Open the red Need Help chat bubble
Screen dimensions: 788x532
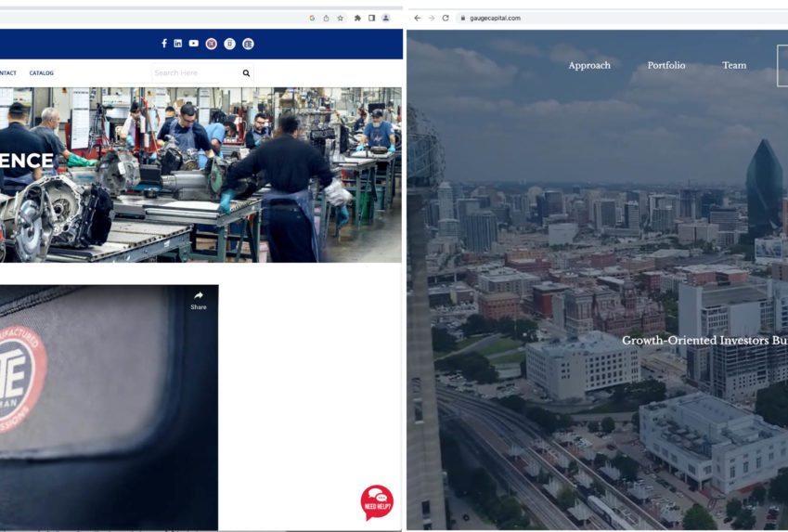click(377, 501)
